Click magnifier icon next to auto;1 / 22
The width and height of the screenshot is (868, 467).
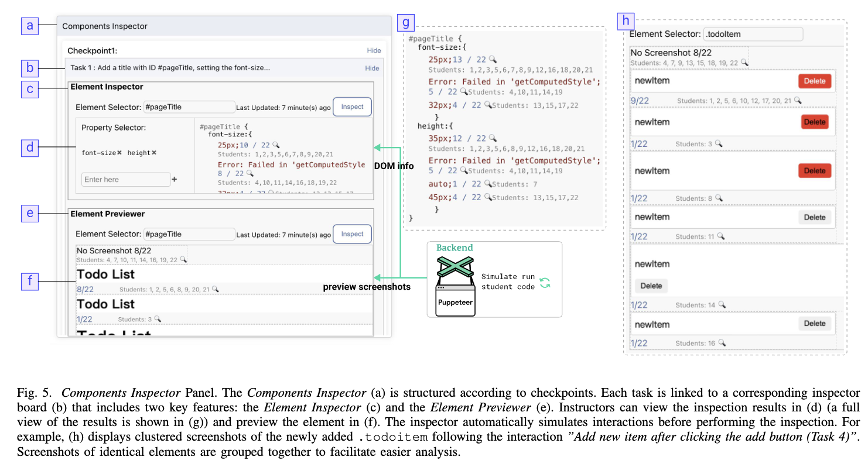tap(488, 184)
